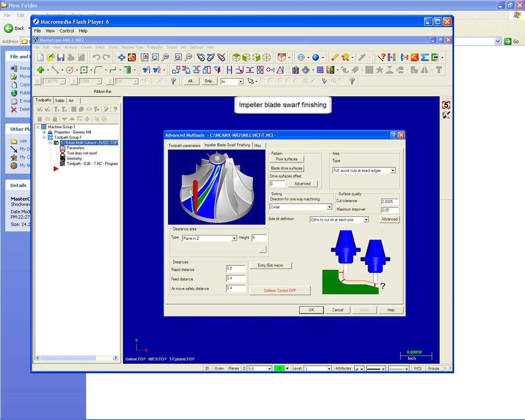This screenshot has height=420, width=525.
Task: Click the question mark beside the Z field
Action: pos(173,81)
